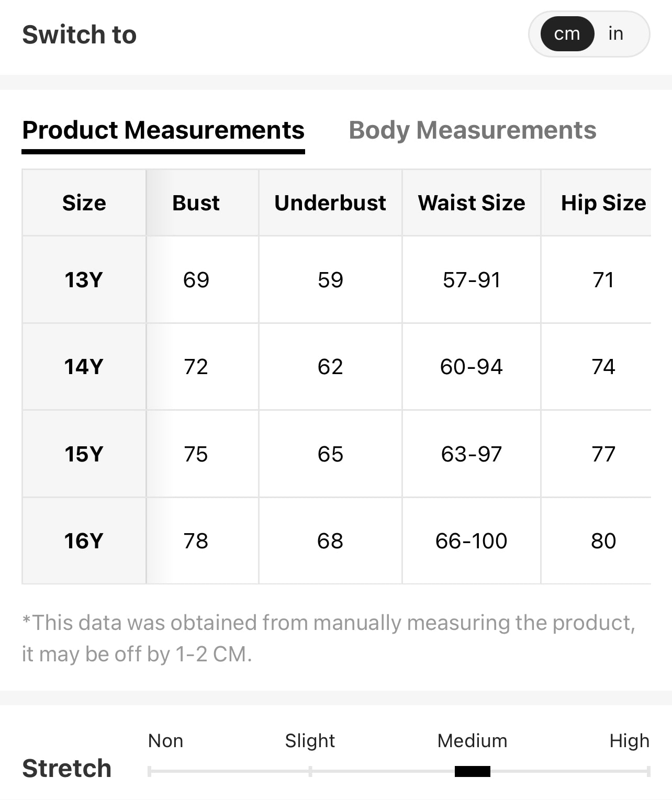Click the 16Y waist value 66-100
Screen dimensions: 672x800
[471, 541]
